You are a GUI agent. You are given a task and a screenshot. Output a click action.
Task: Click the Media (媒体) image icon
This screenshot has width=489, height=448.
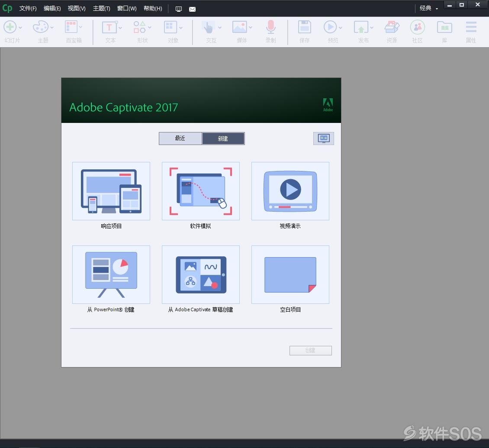point(239,27)
